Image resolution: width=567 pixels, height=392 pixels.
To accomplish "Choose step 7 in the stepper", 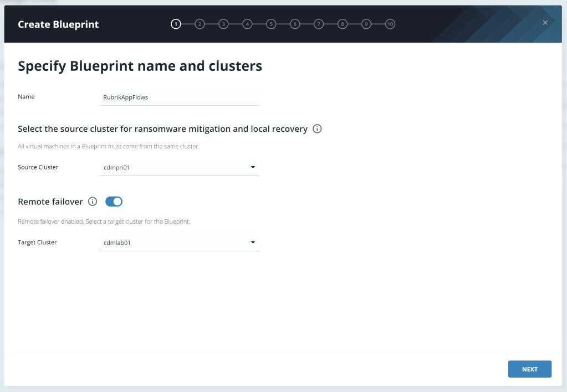I will coord(319,24).
